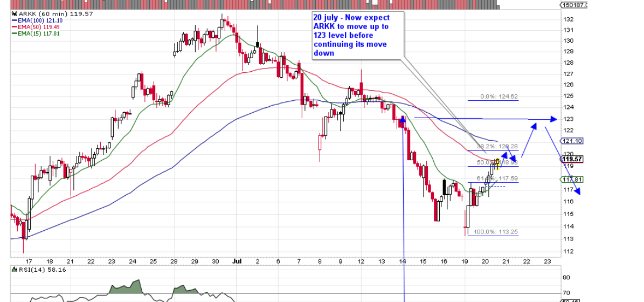
Task: Click the 117.81 green price tag
Action: [572, 179]
